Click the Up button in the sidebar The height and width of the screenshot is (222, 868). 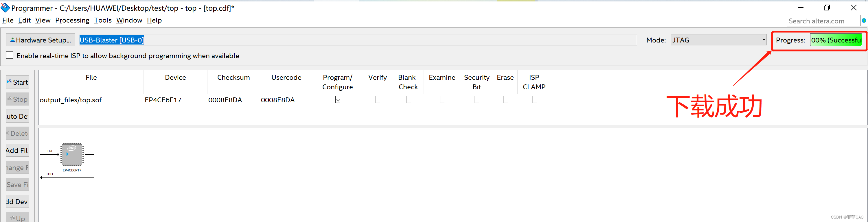click(18, 218)
